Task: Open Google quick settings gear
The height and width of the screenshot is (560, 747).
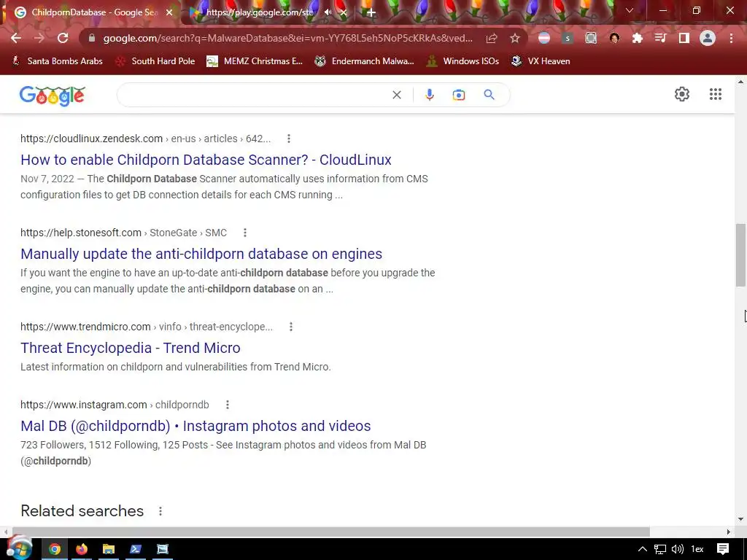Action: coord(682,94)
